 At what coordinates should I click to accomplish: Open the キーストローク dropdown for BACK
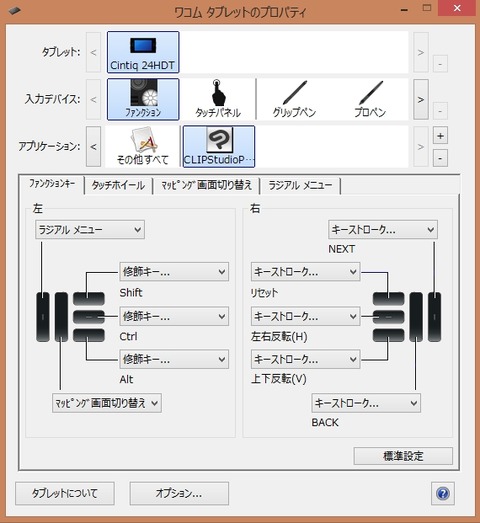366,403
